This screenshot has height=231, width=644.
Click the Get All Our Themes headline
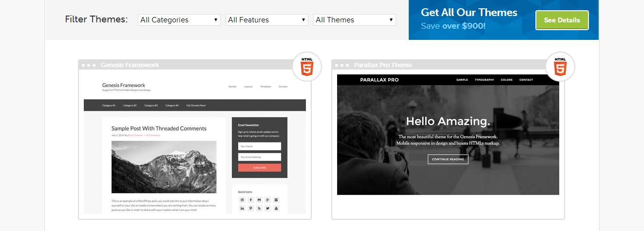coord(469,13)
